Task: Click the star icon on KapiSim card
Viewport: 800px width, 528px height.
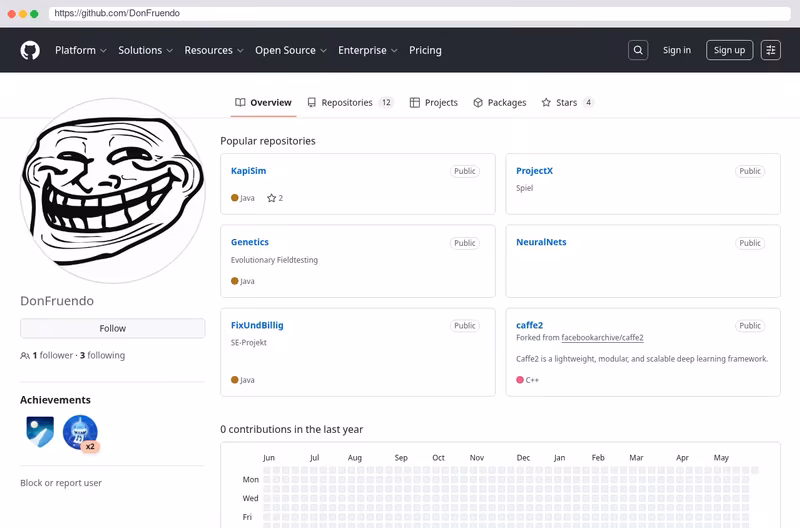Action: [x=271, y=198]
